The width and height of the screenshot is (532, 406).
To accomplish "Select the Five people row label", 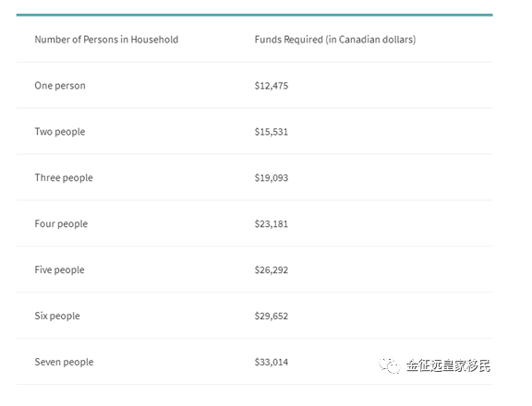I will pos(60,270).
